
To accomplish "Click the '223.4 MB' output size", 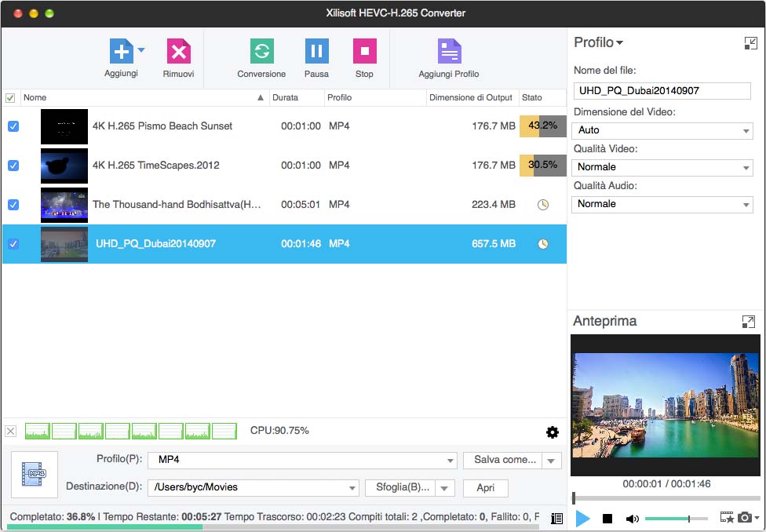I will pos(494,205).
